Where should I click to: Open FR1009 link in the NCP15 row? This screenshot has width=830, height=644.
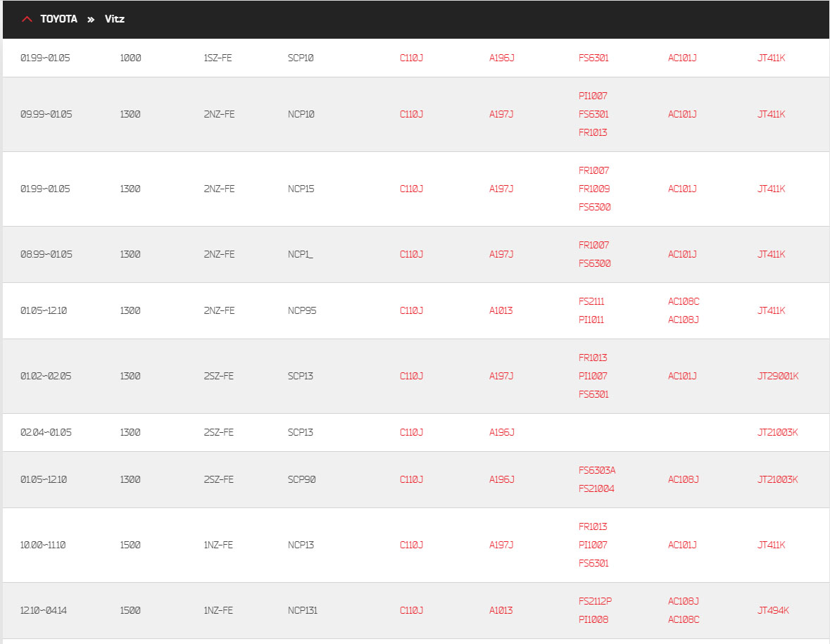tap(594, 189)
